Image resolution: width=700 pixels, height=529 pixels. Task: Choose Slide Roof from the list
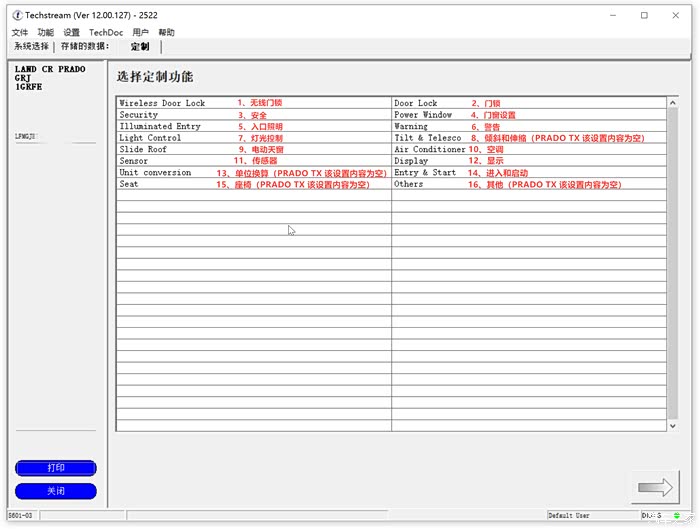pos(143,149)
